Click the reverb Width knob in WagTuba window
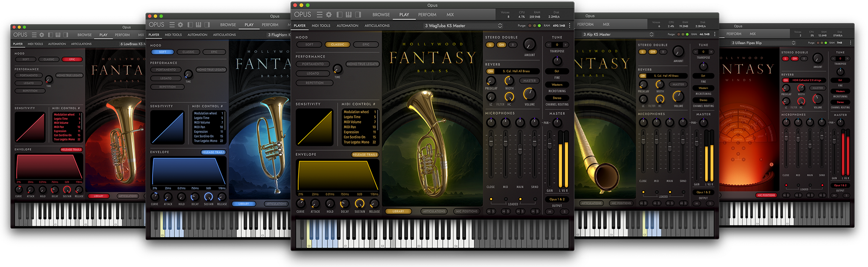The height and width of the screenshot is (267, 868). click(x=509, y=81)
